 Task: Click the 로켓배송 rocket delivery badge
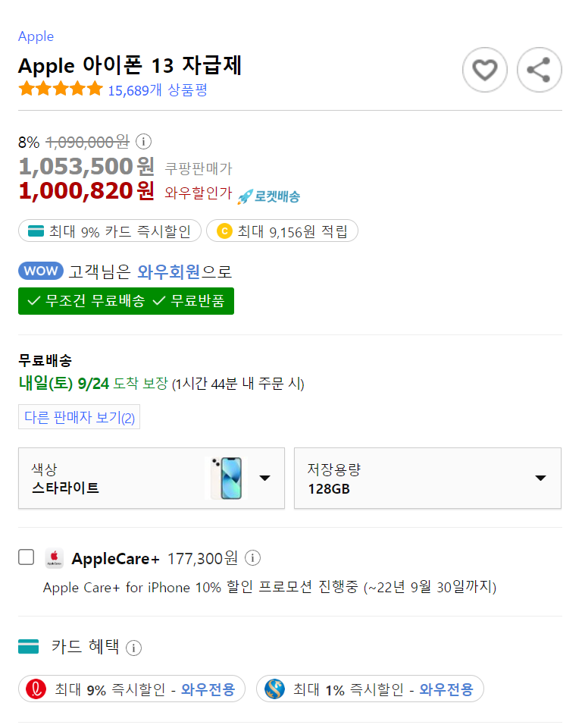[x=268, y=196]
